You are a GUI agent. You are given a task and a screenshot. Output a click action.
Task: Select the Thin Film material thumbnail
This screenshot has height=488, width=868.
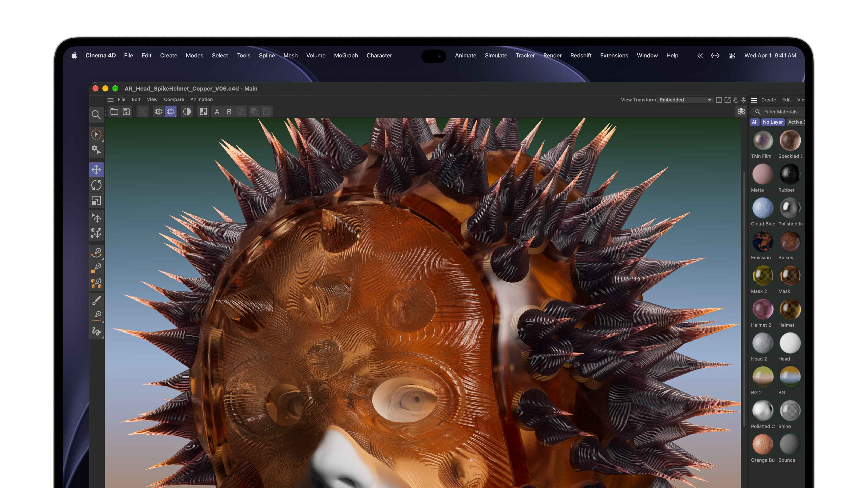(x=762, y=141)
